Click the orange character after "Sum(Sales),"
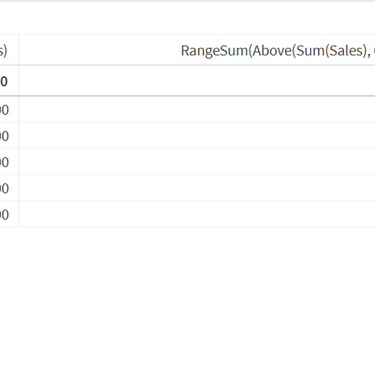 coord(374,51)
